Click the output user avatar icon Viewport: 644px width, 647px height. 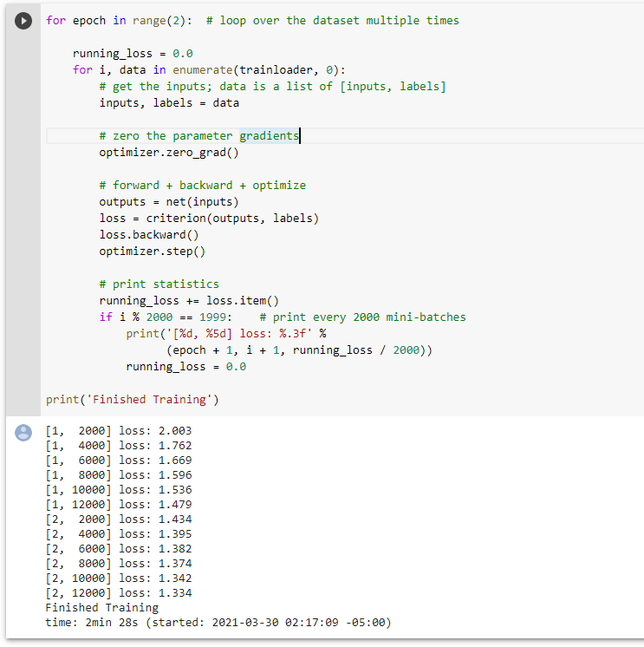coord(23,433)
